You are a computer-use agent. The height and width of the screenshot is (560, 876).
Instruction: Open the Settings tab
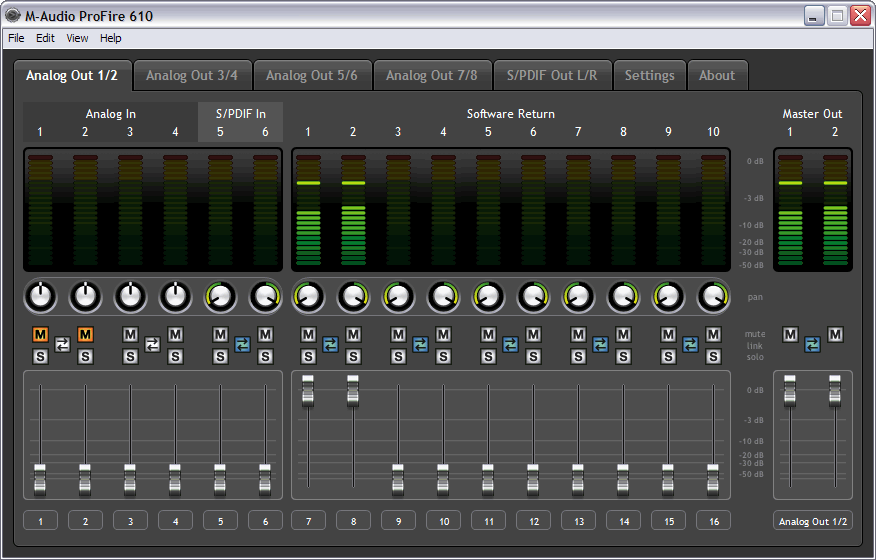coord(650,75)
